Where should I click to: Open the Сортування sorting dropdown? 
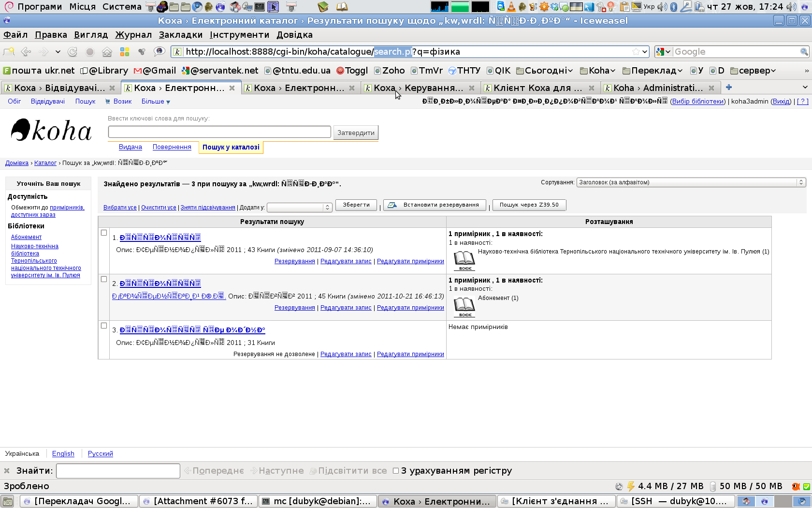click(691, 182)
